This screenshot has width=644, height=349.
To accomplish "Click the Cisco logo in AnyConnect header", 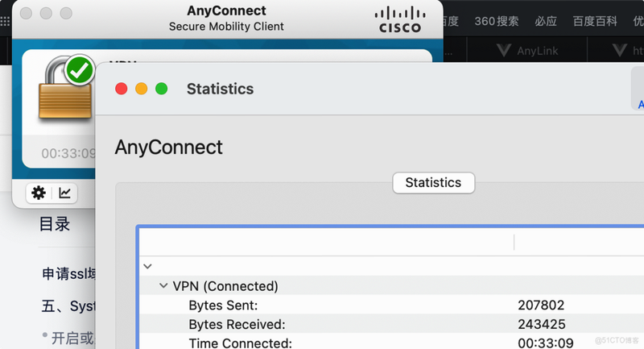I will (400, 19).
